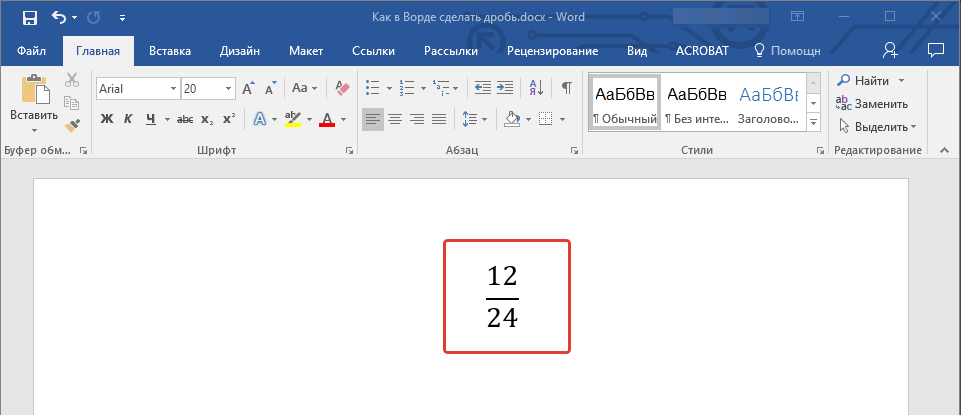Show paragraph marks with pilcrow icon
961x415 pixels.
[x=566, y=88]
